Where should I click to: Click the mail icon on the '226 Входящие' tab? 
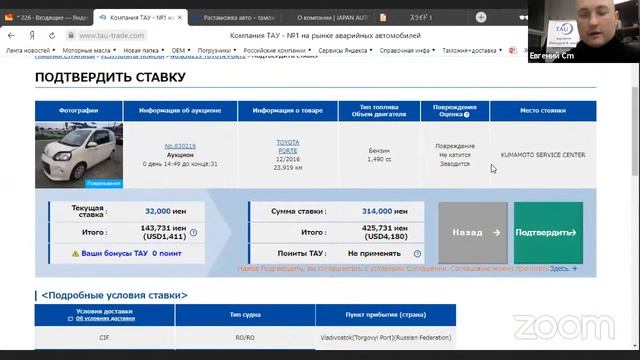click(9, 17)
